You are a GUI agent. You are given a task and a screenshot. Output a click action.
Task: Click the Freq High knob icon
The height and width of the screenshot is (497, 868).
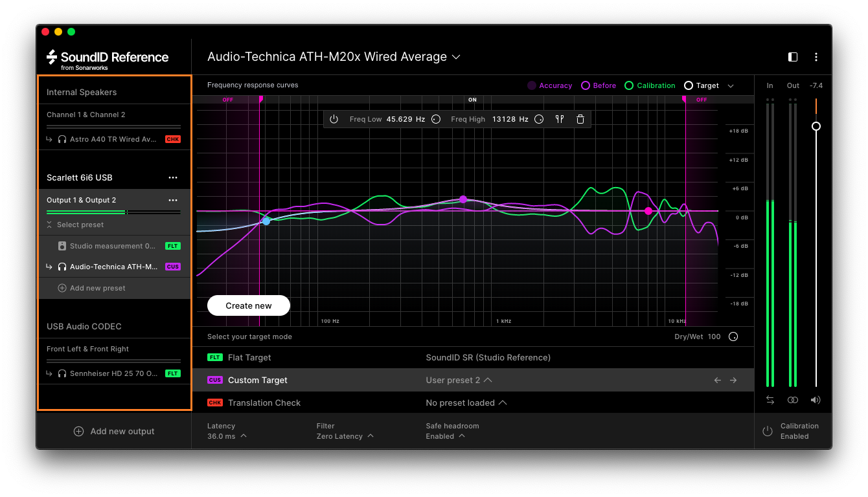tap(539, 119)
